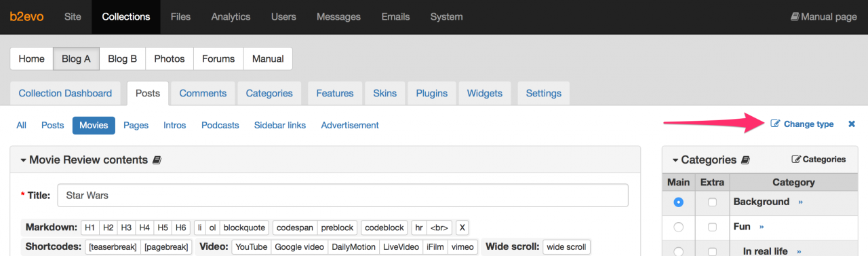This screenshot has width=868, height=256.
Task: Go to Collection Dashboard tab
Action: [x=65, y=94]
